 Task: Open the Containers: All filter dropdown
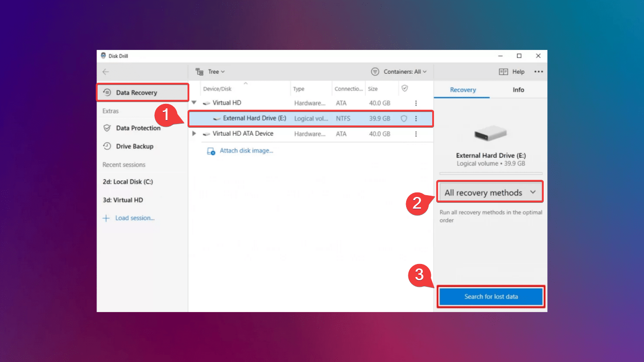398,72
